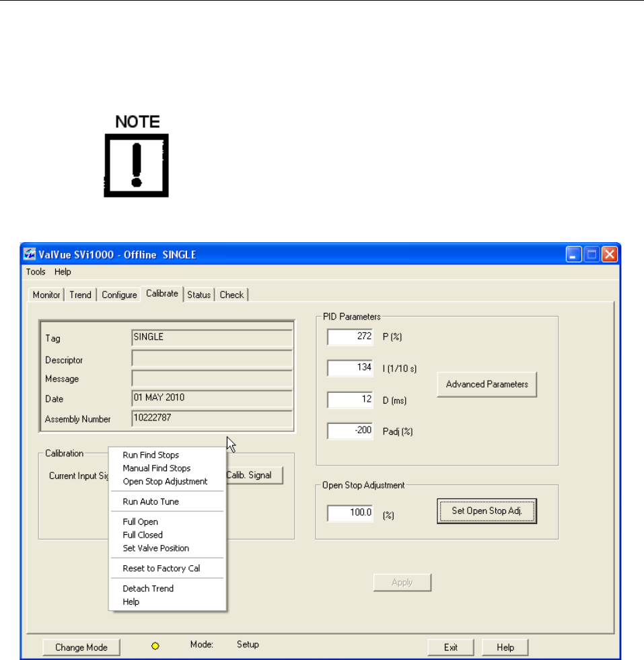Click the Calib. Signal button
The image size is (644, 660).
click(x=254, y=475)
